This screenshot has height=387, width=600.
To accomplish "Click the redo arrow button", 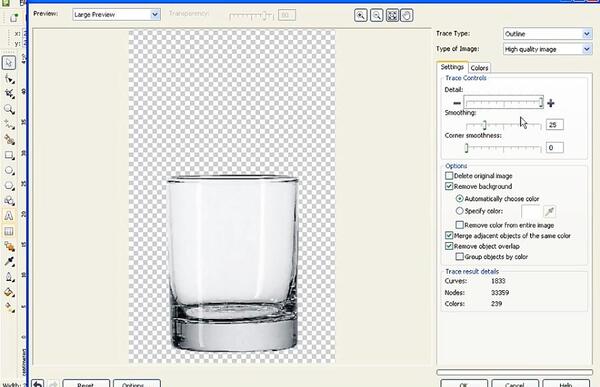I will pyautogui.click(x=53, y=383).
